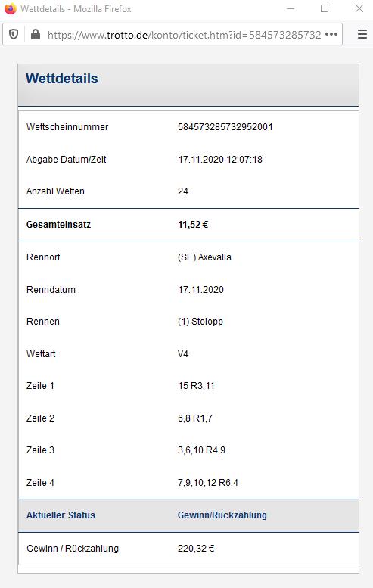Select the Wettscheinnummer value 584573285732952001
Viewport: 373px width, 588px height.
(225, 127)
